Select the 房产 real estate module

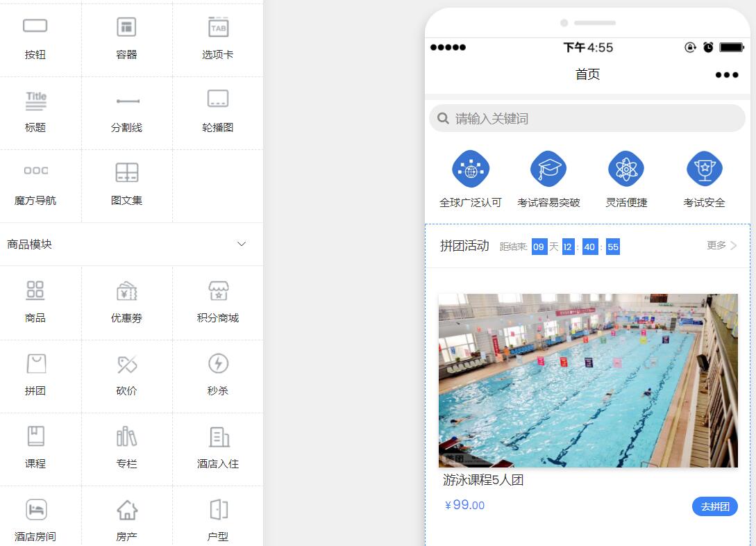tap(127, 518)
